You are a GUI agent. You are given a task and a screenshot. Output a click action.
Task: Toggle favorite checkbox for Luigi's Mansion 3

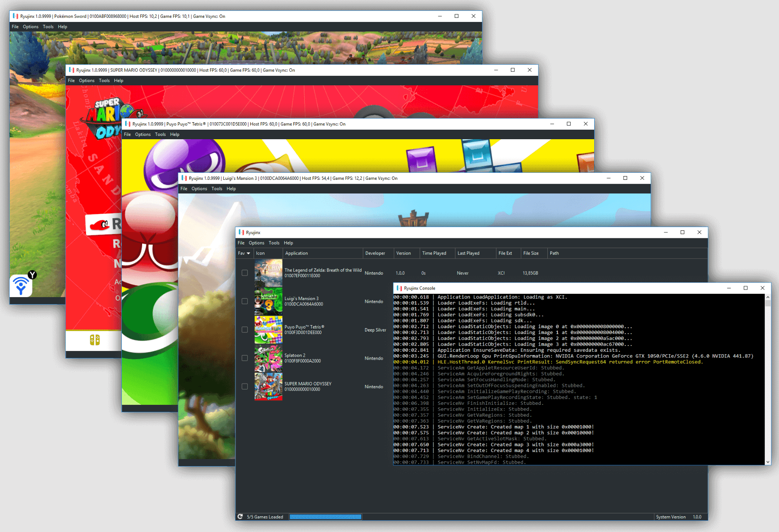click(245, 301)
